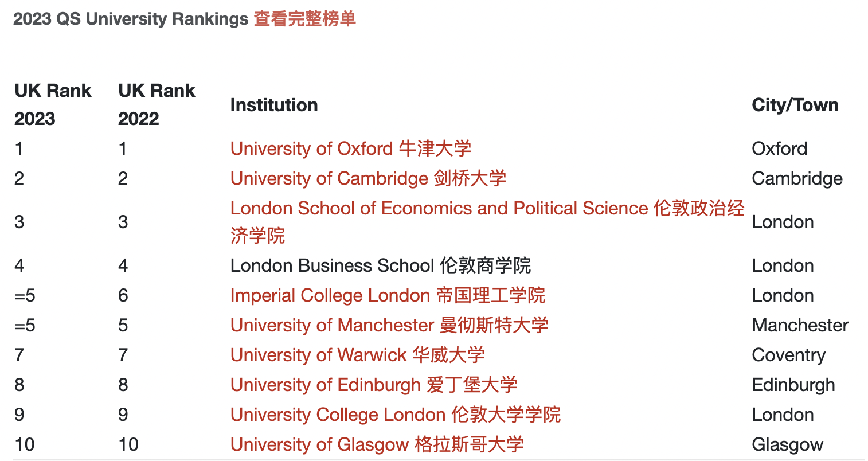This screenshot has height=461, width=868.
Task: Click the London Business School 伦敦商学院 text
Action: click(x=380, y=265)
